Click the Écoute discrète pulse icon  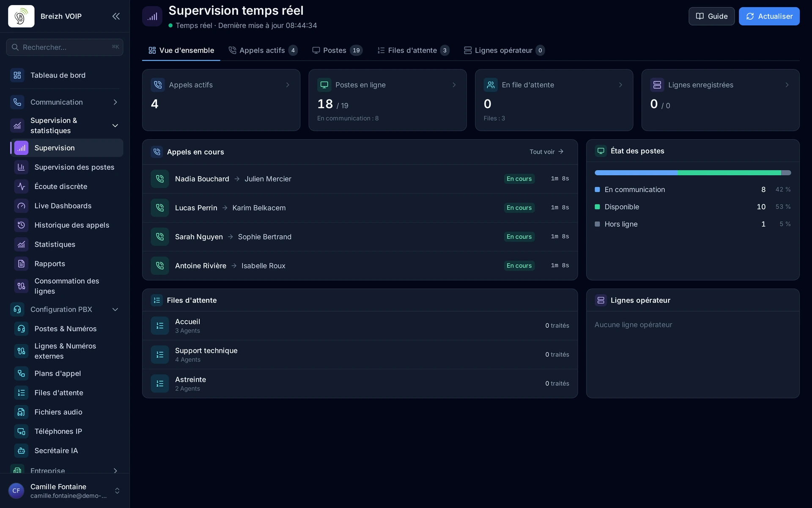point(21,186)
